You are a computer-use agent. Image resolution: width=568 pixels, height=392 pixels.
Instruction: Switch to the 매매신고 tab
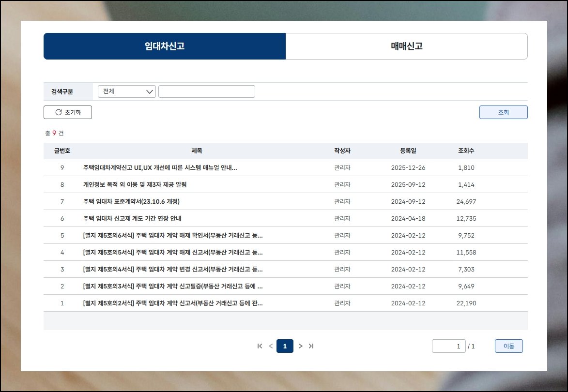tap(406, 46)
